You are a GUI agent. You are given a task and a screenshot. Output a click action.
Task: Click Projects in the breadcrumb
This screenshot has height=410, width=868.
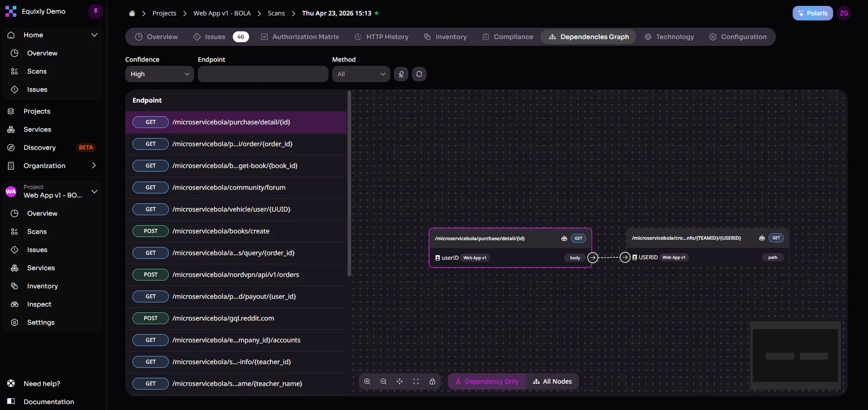click(164, 13)
